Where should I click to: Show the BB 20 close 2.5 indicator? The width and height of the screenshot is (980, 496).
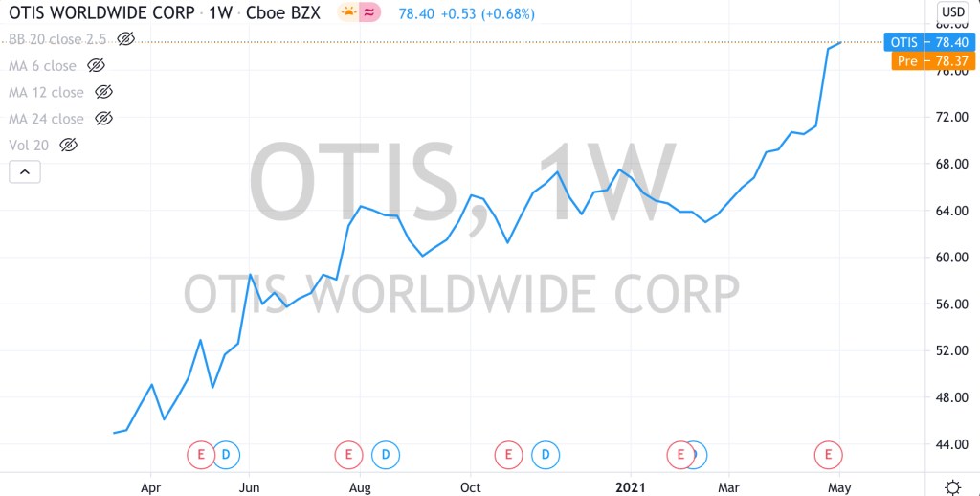coord(125,39)
